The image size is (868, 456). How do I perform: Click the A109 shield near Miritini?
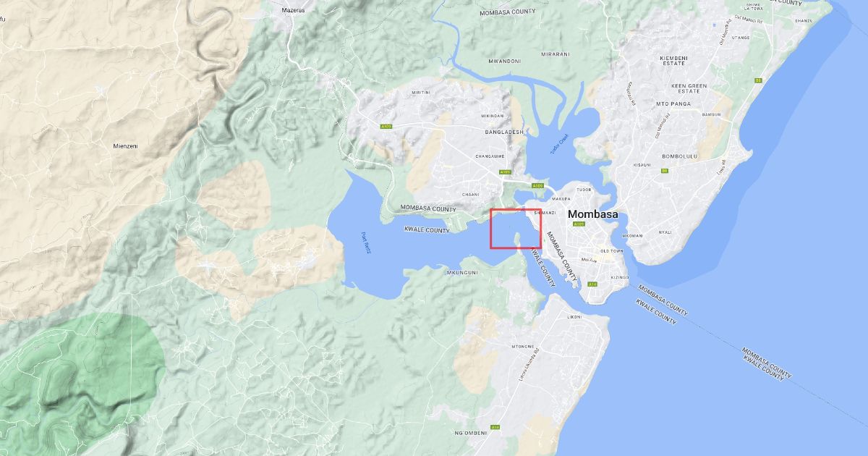[386, 127]
